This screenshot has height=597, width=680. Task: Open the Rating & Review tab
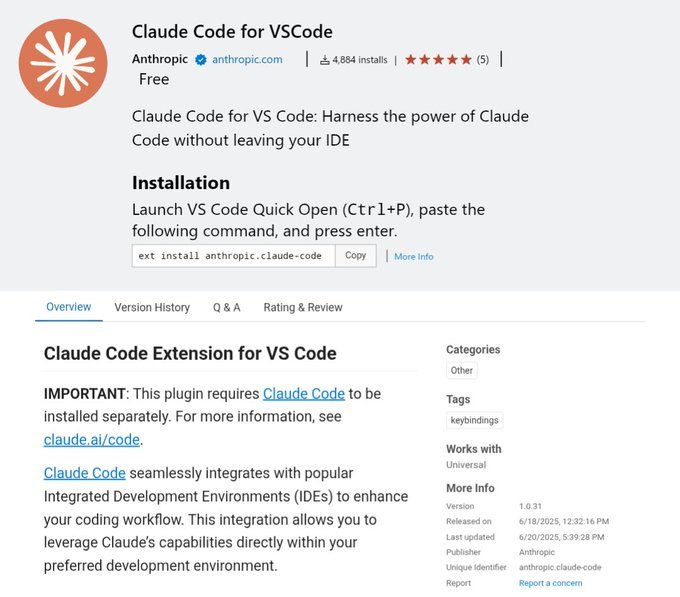pyautogui.click(x=303, y=307)
